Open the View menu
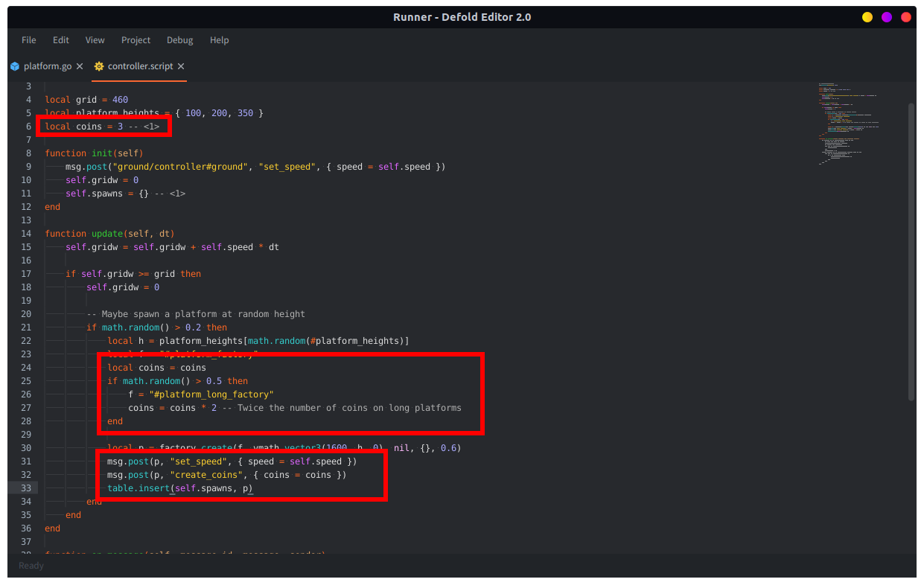The image size is (924, 585). pos(95,40)
